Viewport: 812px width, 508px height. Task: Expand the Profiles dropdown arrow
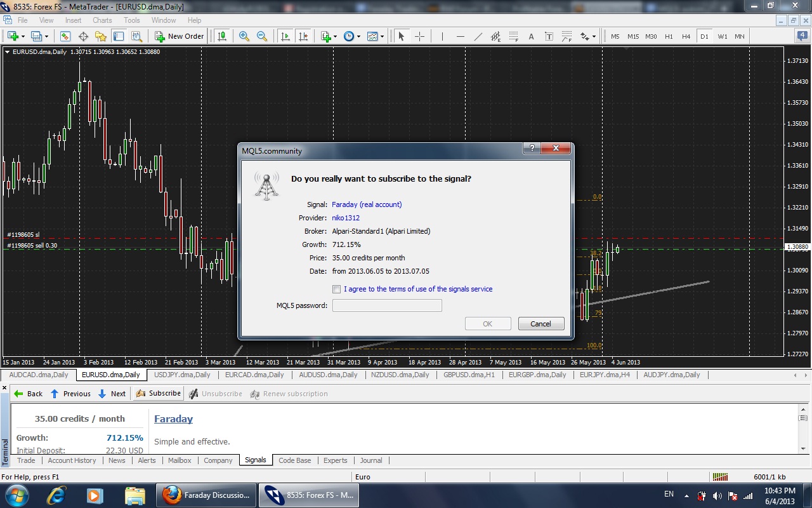click(46, 36)
